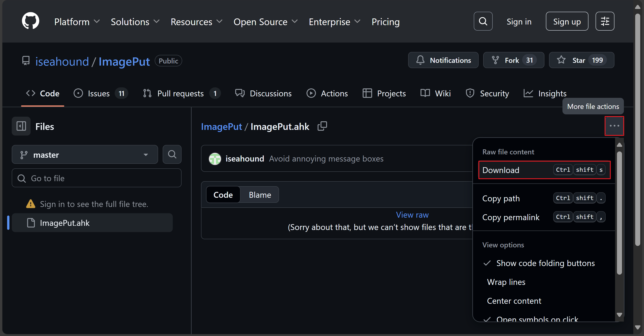Screen dimensions: 644x336
Task: Choose Download from the menu
Action: point(544,170)
